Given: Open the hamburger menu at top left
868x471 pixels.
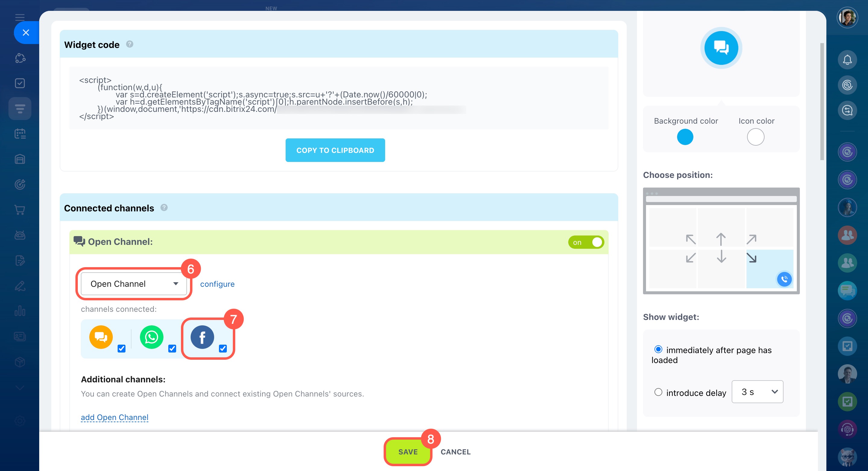Looking at the screenshot, I should coord(20,17).
